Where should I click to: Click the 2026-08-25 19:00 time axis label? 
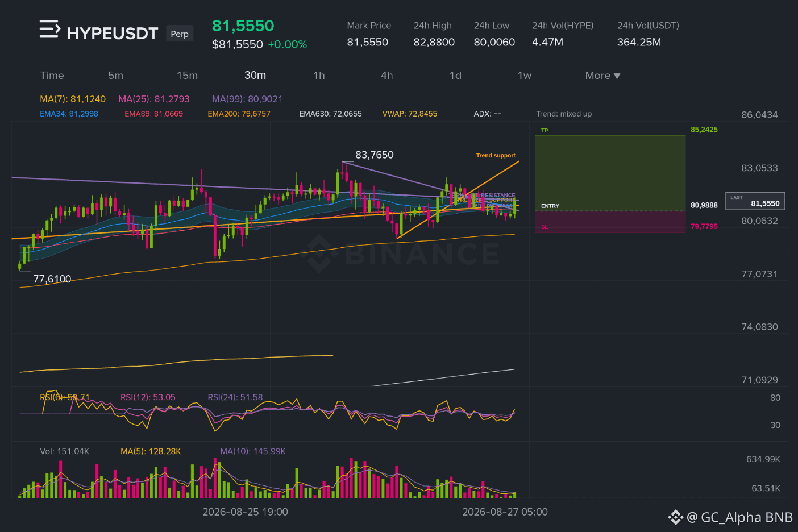click(245, 512)
